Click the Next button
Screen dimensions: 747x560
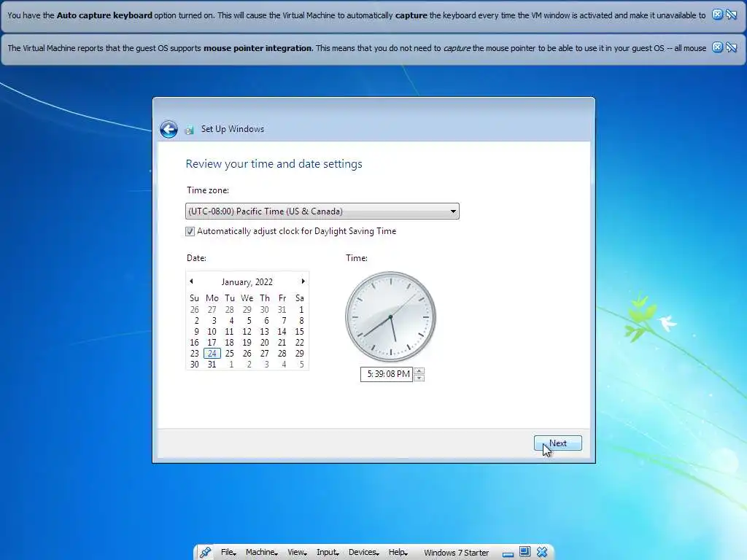(558, 443)
